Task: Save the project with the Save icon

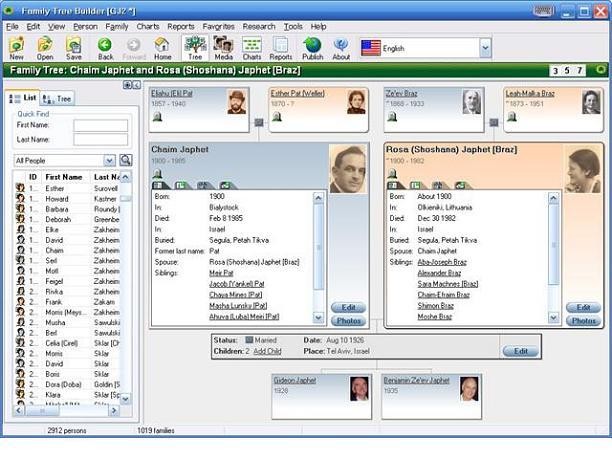Action: pos(73,48)
